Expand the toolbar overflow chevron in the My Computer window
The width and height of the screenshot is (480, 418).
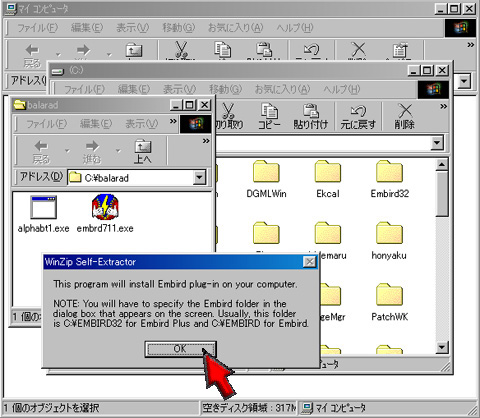[x=471, y=45]
